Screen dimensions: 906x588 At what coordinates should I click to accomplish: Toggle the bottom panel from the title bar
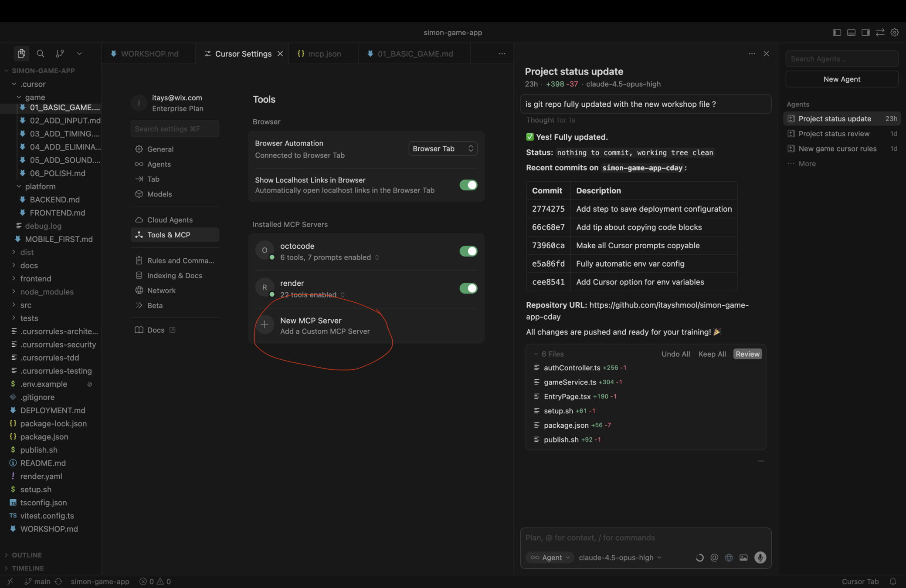[x=851, y=32]
